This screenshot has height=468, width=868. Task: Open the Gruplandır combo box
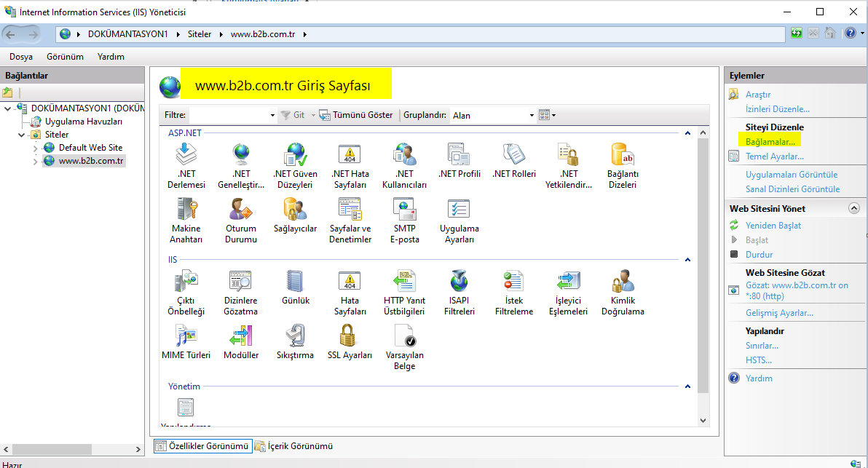pyautogui.click(x=493, y=115)
